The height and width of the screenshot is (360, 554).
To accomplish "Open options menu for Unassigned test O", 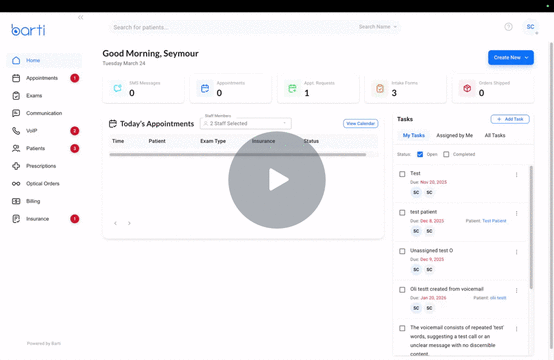I will point(517,252).
